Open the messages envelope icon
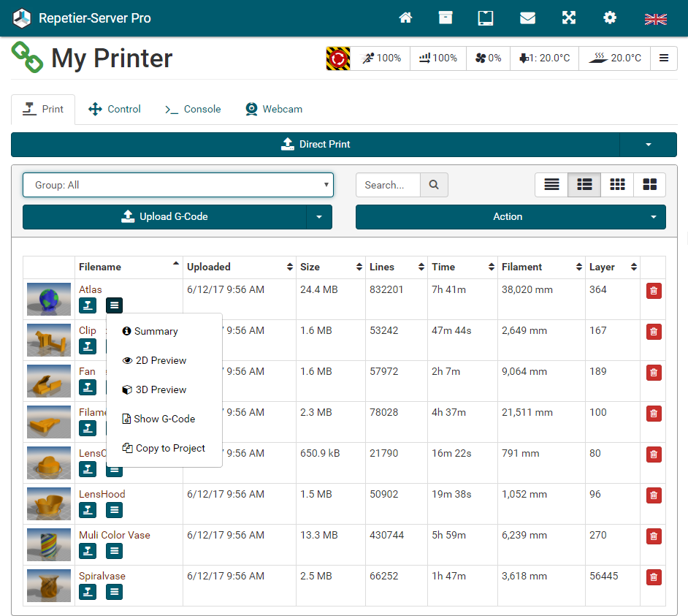This screenshot has height=616, width=688. click(527, 18)
